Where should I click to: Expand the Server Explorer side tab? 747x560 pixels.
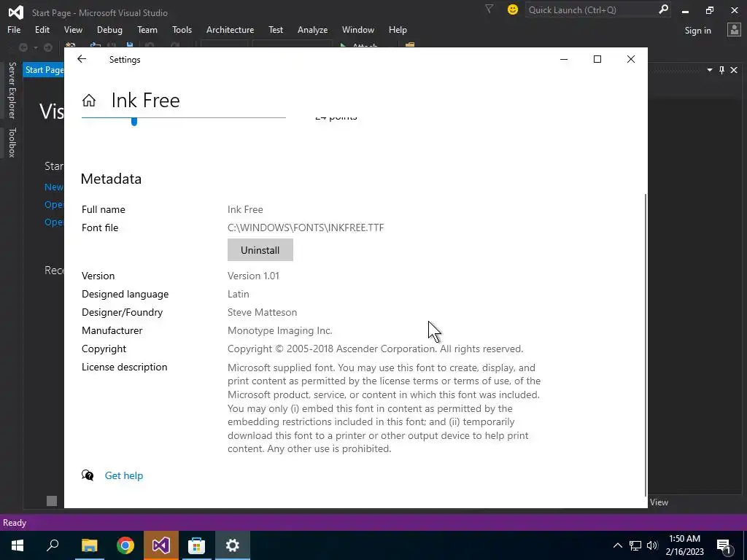pos(12,90)
